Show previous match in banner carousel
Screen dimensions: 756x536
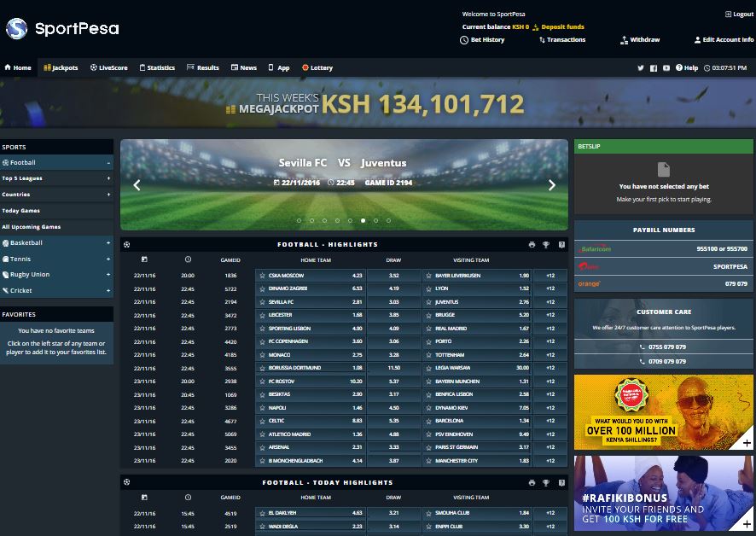pyautogui.click(x=137, y=185)
